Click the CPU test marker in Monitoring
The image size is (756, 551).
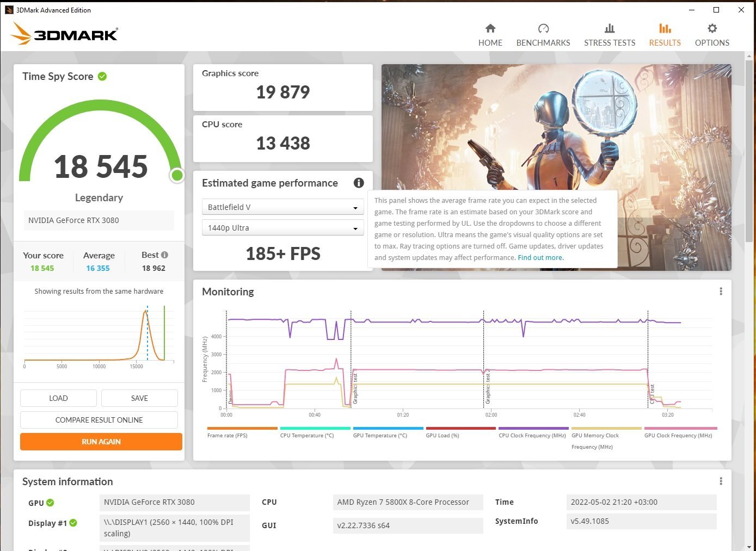[x=651, y=394]
